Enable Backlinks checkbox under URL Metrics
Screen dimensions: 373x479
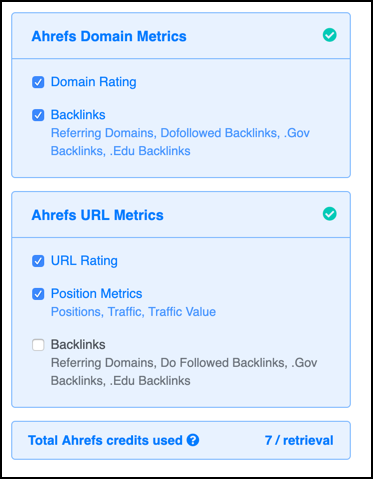click(38, 345)
